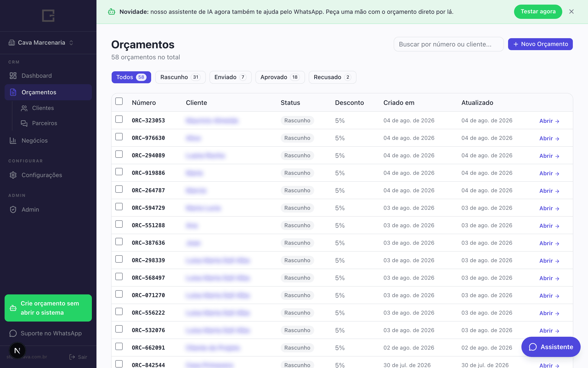Click the Suporte no WhatsApp chat icon
This screenshot has height=368, width=588.
(13, 333)
